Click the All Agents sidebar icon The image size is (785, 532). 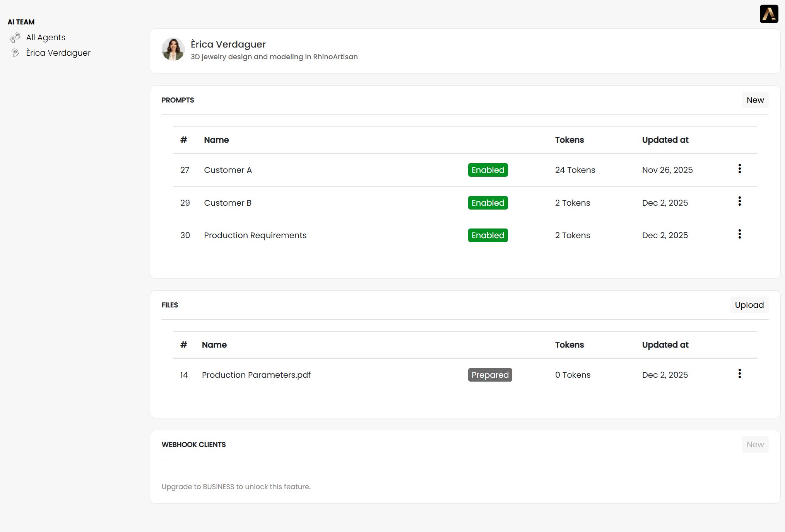(15, 38)
